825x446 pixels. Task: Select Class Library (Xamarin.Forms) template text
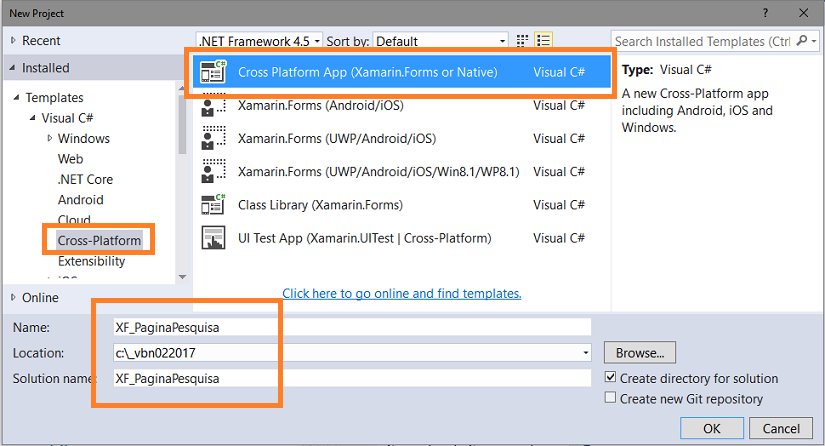(x=320, y=205)
